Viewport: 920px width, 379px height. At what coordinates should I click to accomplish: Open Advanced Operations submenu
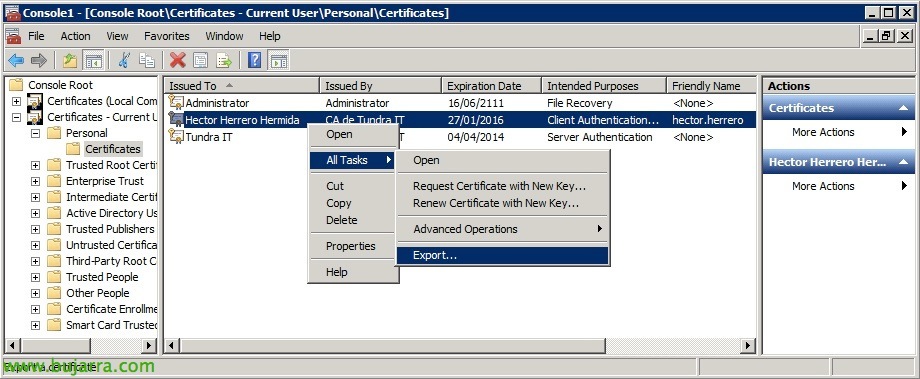tap(503, 229)
